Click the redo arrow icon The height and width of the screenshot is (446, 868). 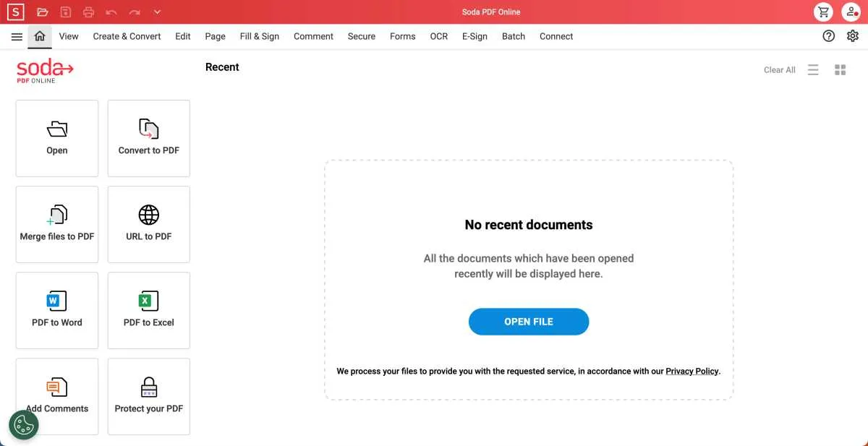(135, 12)
